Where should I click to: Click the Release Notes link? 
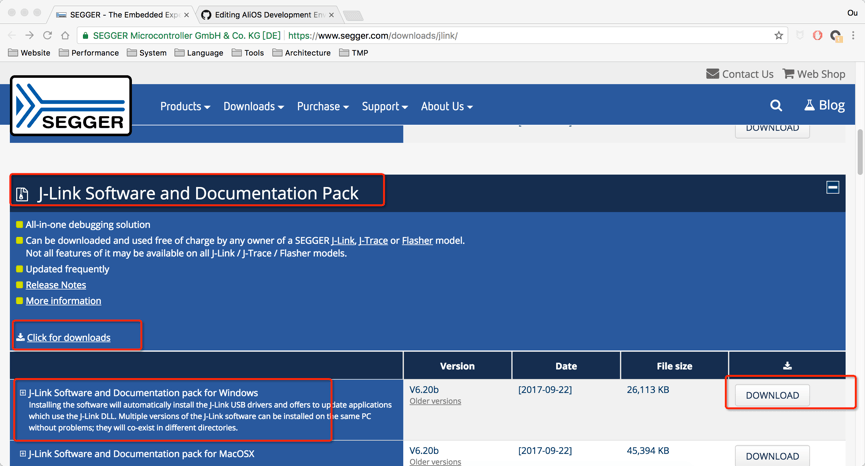coord(56,285)
